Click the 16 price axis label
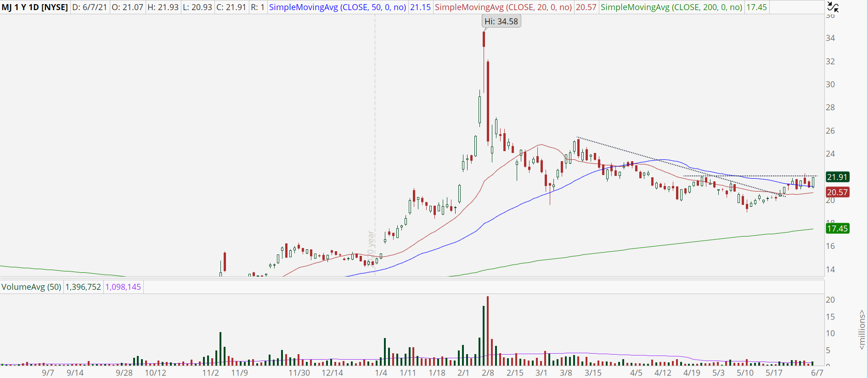The height and width of the screenshot is (378, 868). coord(830,246)
